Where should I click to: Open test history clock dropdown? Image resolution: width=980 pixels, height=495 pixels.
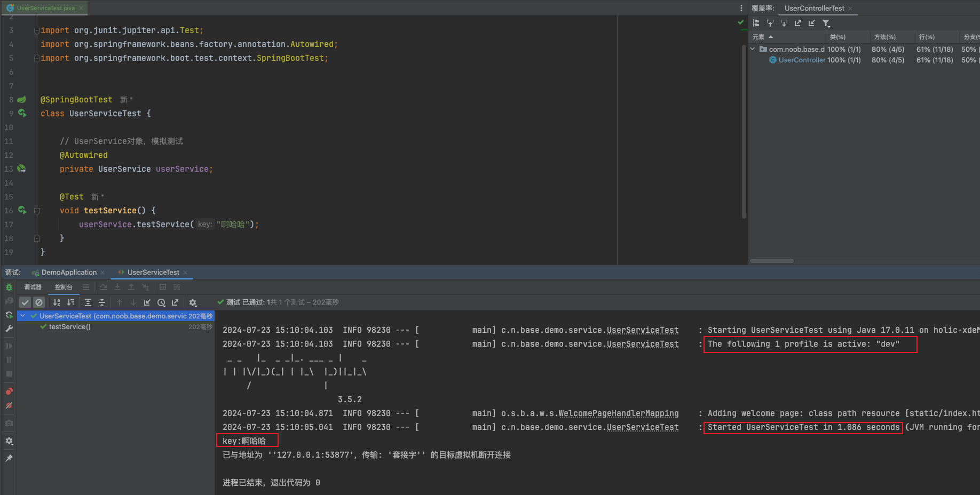161,302
